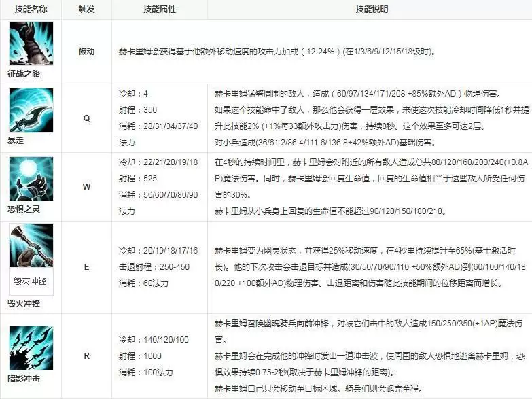Click the 冷却：20/19/18/17/16 cooldown text
This screenshot has height=399, width=532.
[x=158, y=251]
